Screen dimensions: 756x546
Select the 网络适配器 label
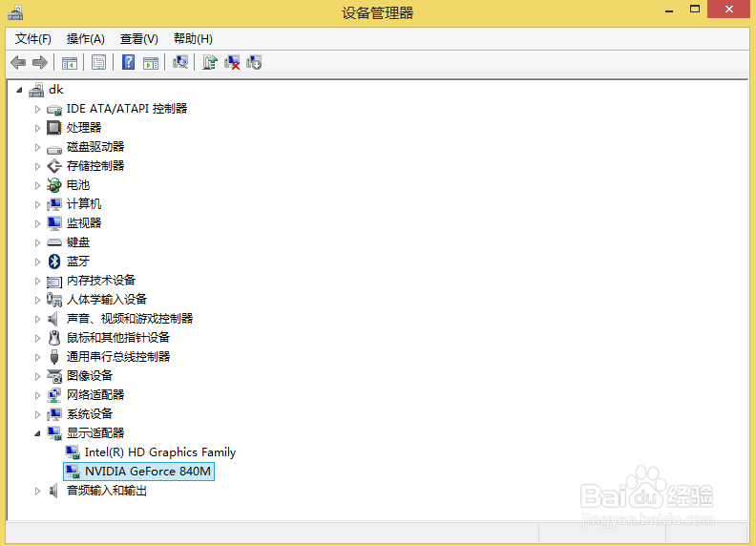(x=95, y=395)
